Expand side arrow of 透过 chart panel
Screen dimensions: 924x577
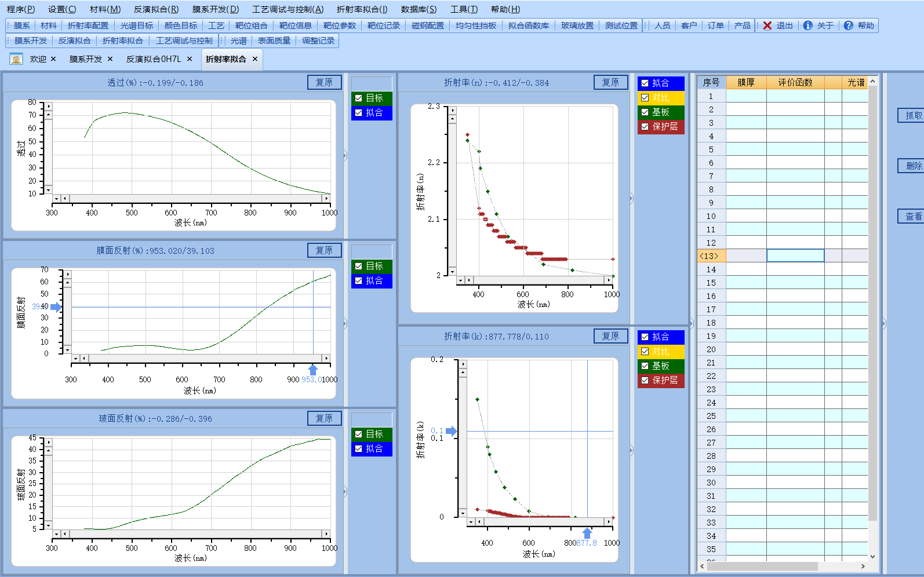(345, 155)
